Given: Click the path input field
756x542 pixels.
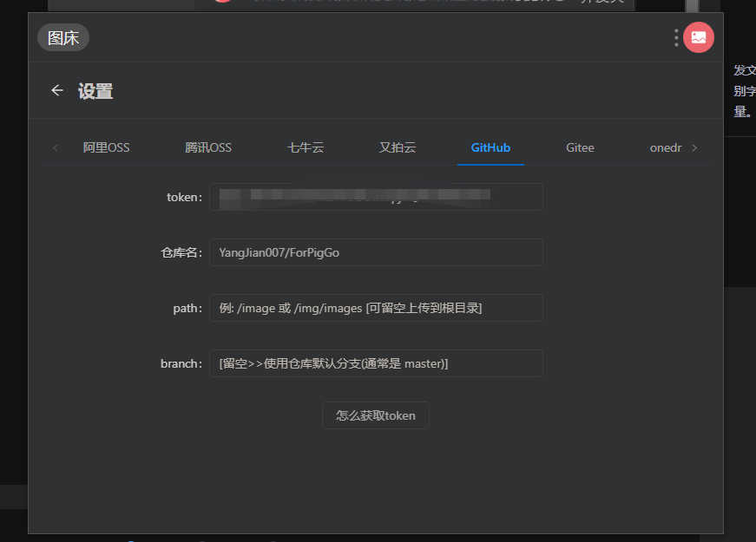Looking at the screenshot, I should 376,308.
